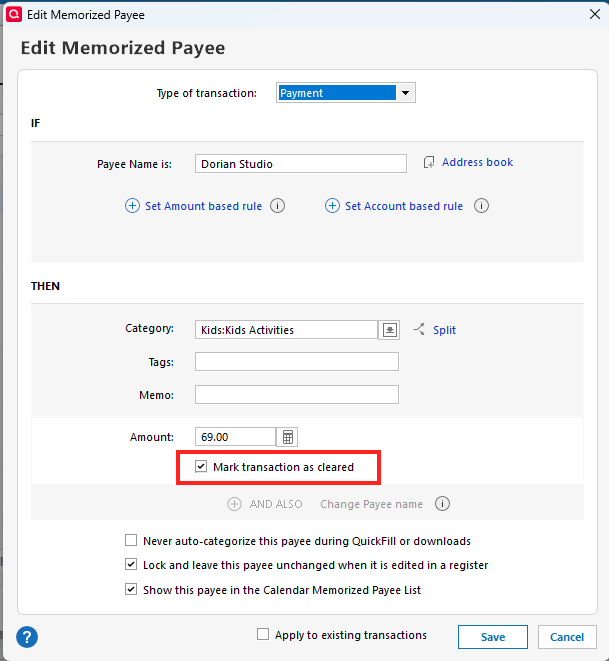
Task: Click info icon beside Set Account based rule
Action: click(481, 206)
